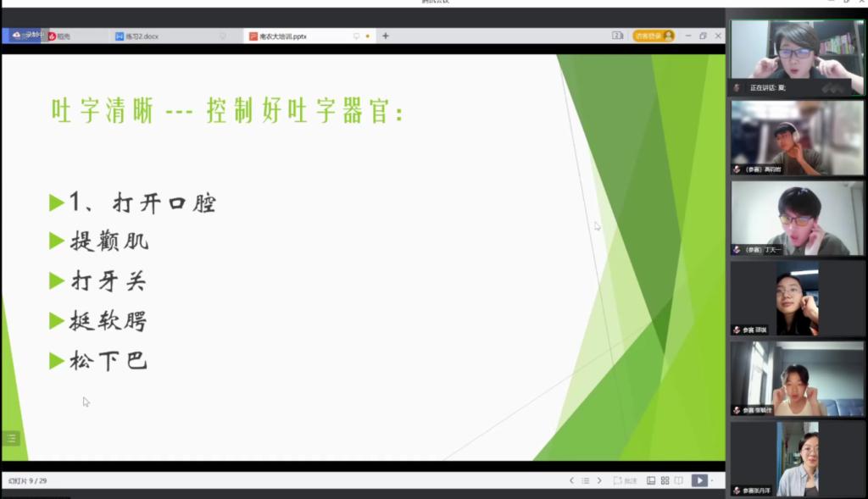The height and width of the screenshot is (499, 868).
Task: Go to the previous slide using left arrow
Action: (x=571, y=480)
